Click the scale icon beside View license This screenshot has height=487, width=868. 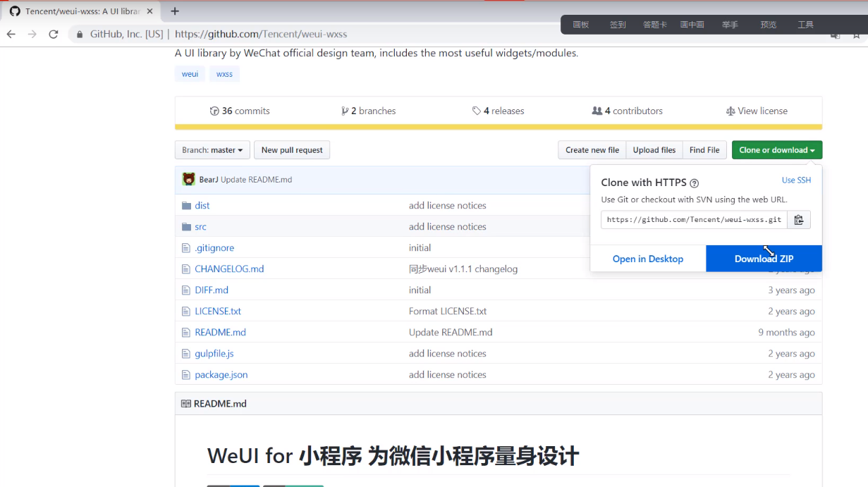[x=731, y=111]
